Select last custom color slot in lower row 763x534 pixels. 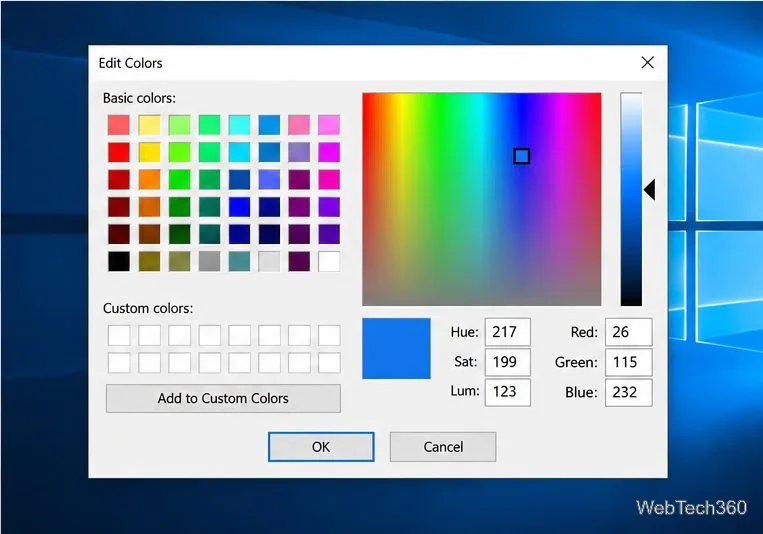tap(329, 363)
